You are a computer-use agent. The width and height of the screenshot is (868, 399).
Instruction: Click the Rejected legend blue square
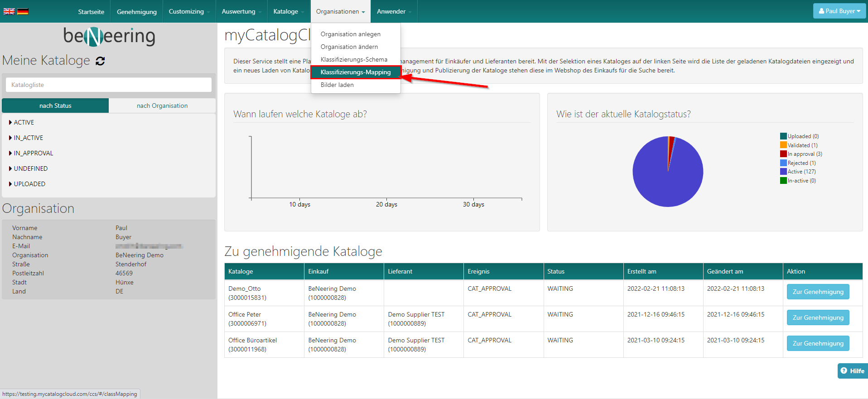click(783, 163)
